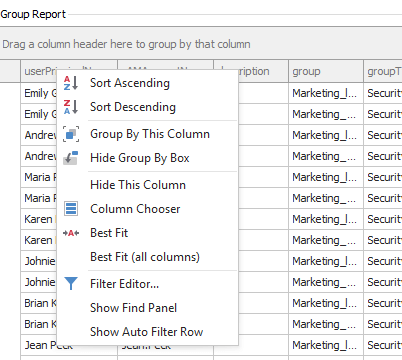Image resolution: width=402 pixels, height=360 pixels.
Task: Click the Securit cell in first Emily row
Action: point(383,93)
